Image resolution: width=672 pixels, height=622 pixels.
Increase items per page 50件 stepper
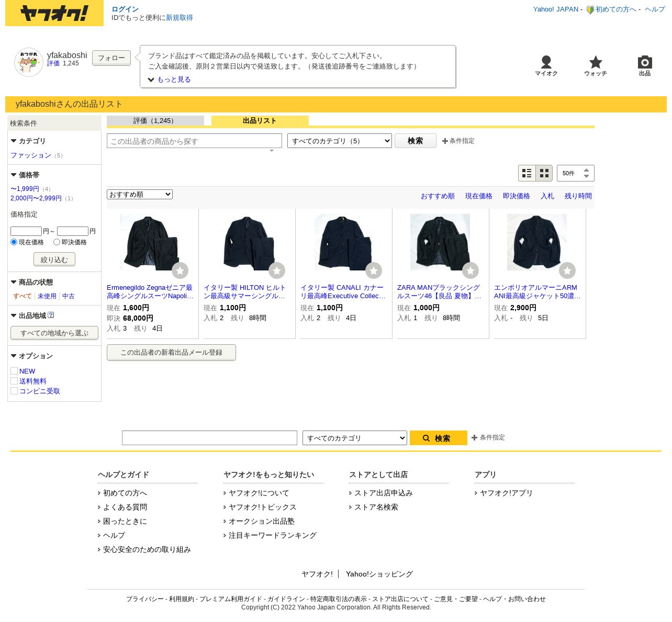[586, 170]
